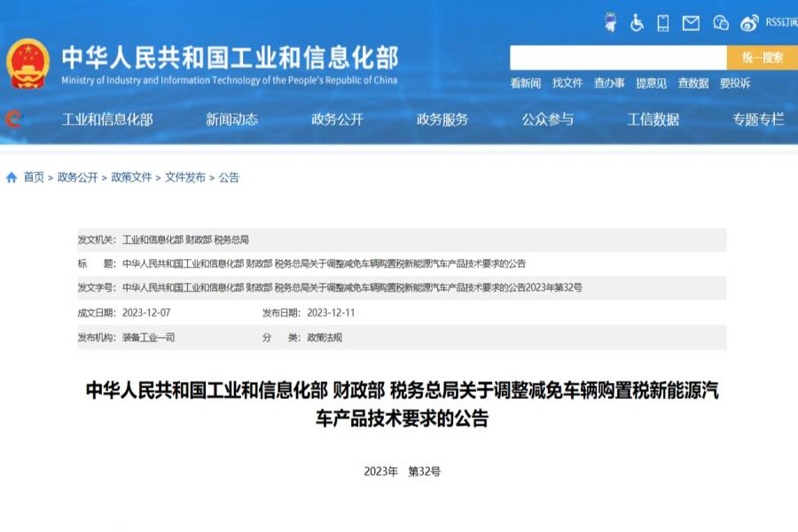Open the 专题专栏 nav menu
This screenshot has width=798, height=532.
tap(758, 120)
